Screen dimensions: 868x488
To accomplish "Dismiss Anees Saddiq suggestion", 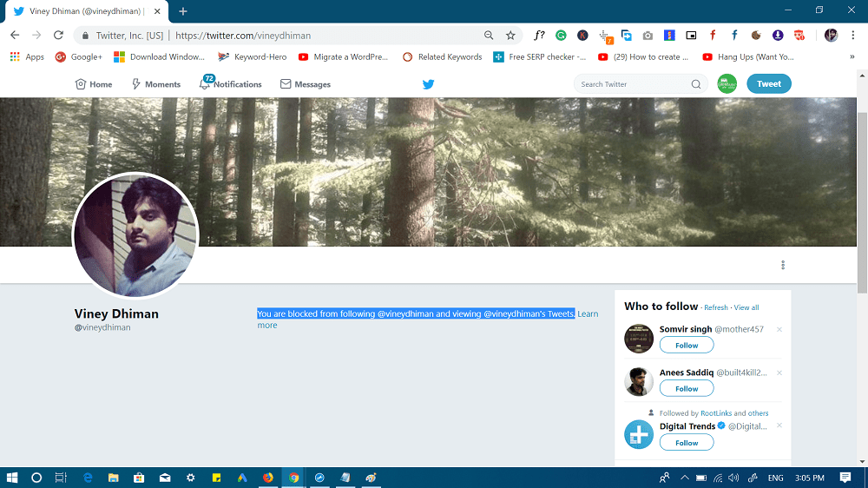I will (779, 373).
